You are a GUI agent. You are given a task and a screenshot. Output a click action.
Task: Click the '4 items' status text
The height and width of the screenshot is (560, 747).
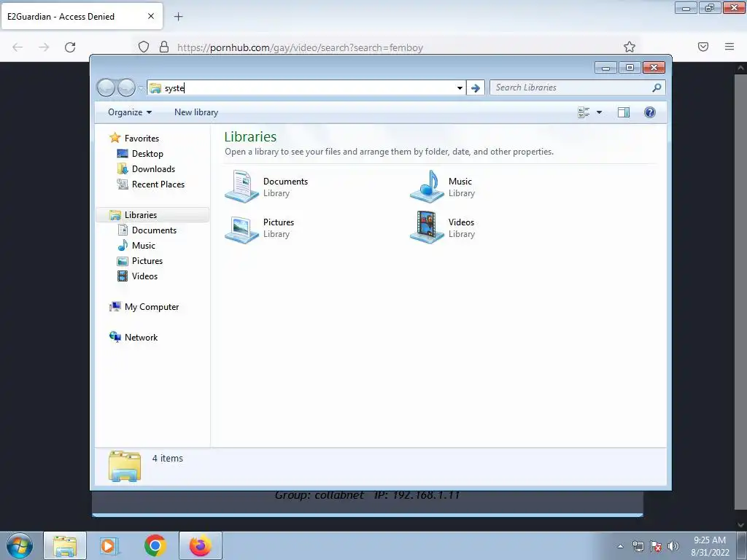(x=167, y=458)
